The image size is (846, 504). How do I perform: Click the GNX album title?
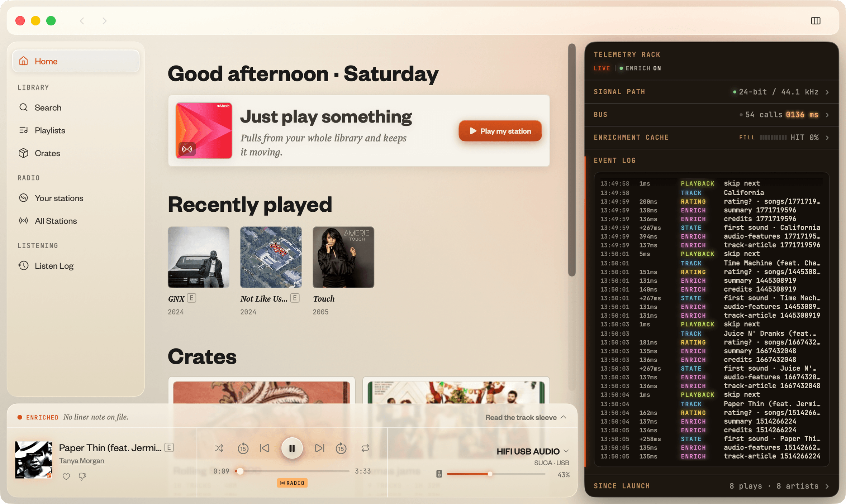(176, 299)
